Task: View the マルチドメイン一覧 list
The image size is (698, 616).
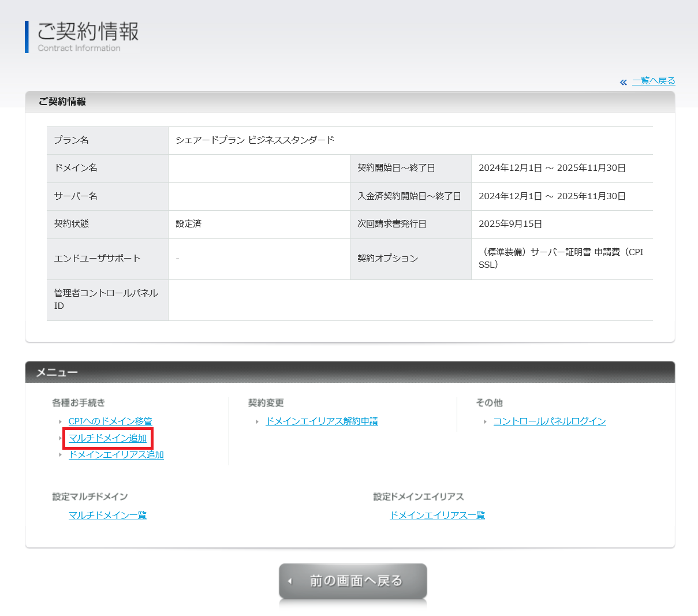Action: [x=107, y=516]
